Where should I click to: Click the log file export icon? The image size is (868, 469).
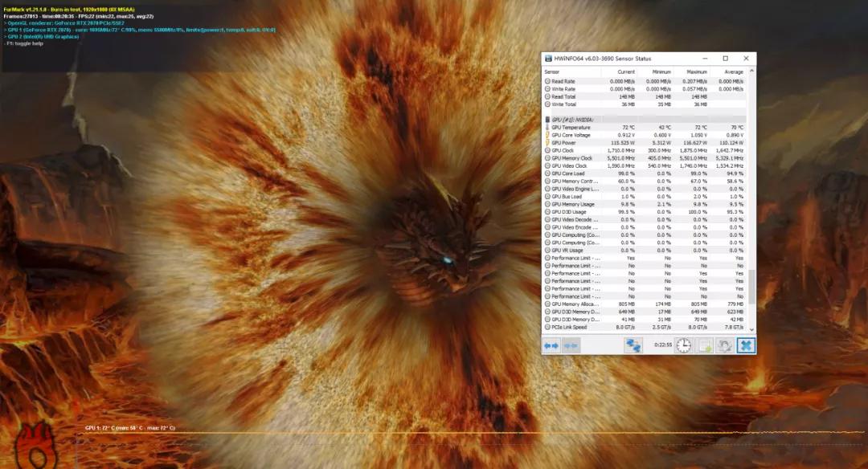[704, 345]
